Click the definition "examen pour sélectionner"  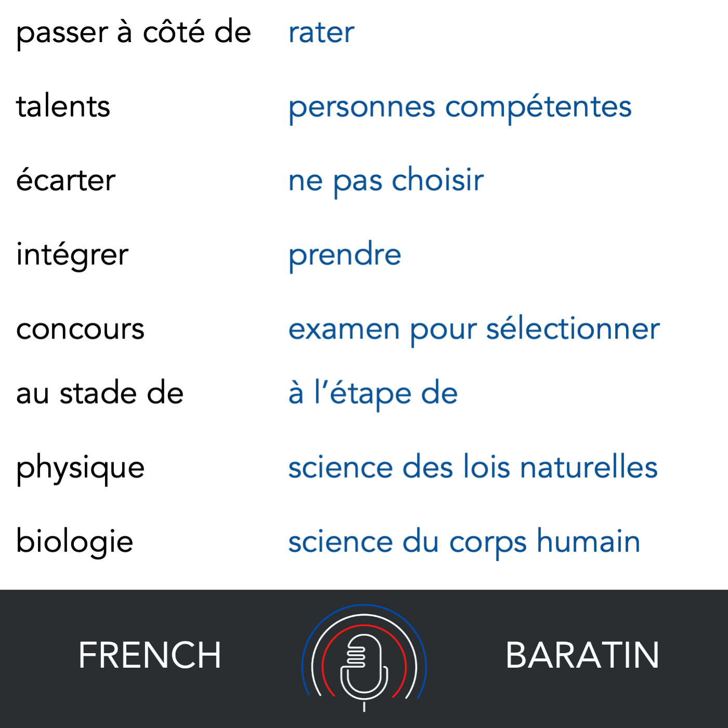[x=474, y=329]
